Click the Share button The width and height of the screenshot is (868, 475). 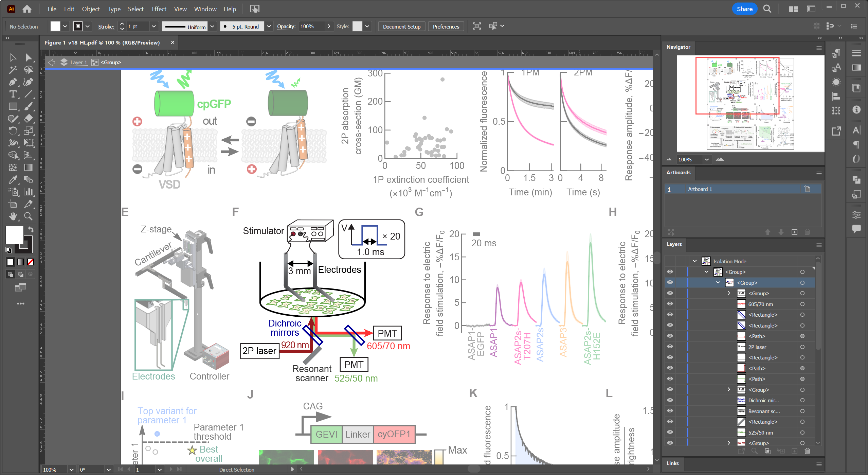tap(744, 9)
